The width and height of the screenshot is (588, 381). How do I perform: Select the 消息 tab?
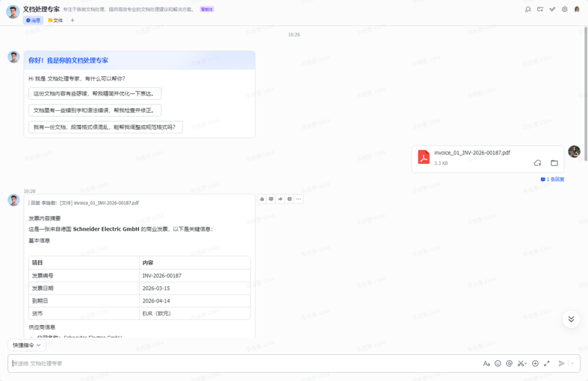pos(33,20)
